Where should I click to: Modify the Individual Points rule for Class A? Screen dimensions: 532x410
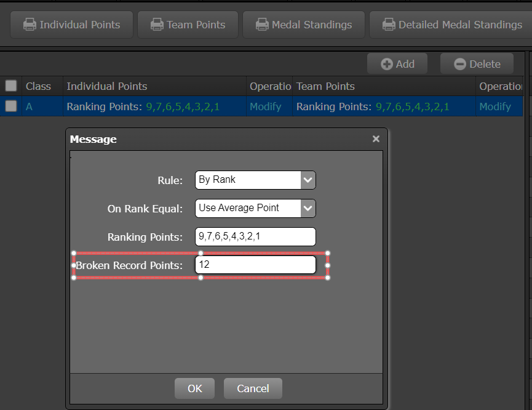[265, 107]
